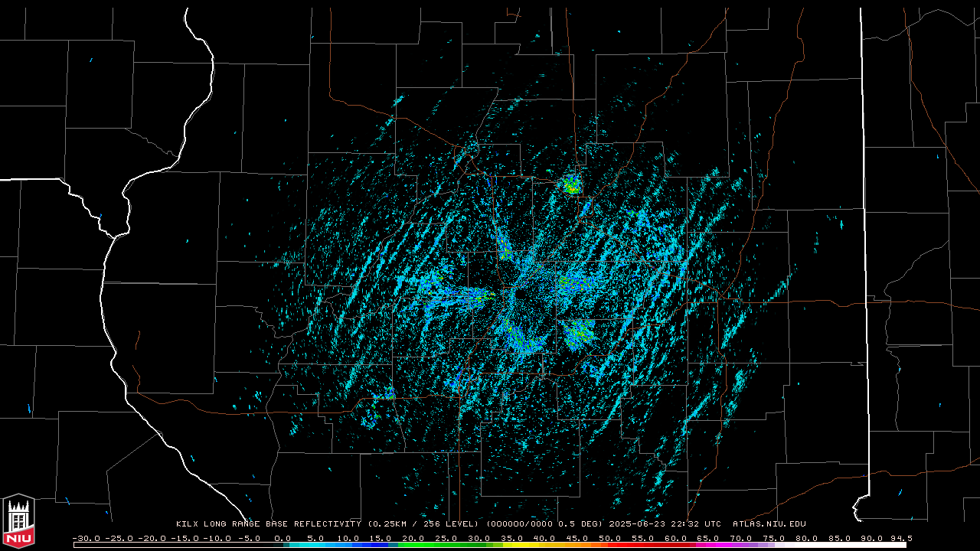Click the 50.0 dBZ red scale segment

(611, 545)
